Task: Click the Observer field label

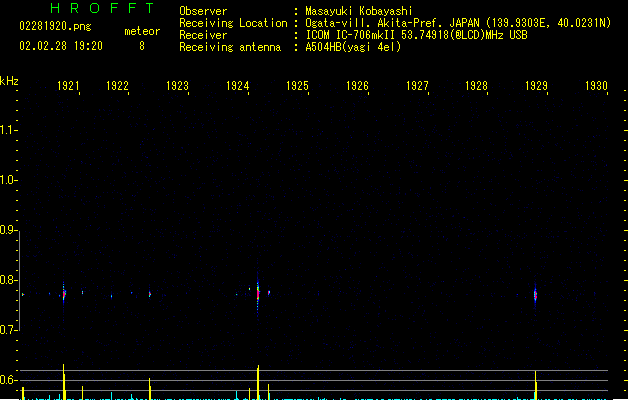Action: click(203, 11)
